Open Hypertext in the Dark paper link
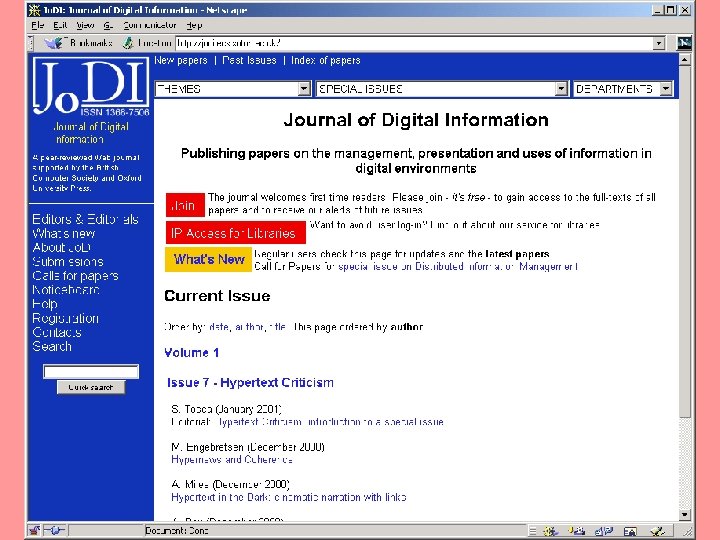This screenshot has height=540, width=720. coord(288,497)
